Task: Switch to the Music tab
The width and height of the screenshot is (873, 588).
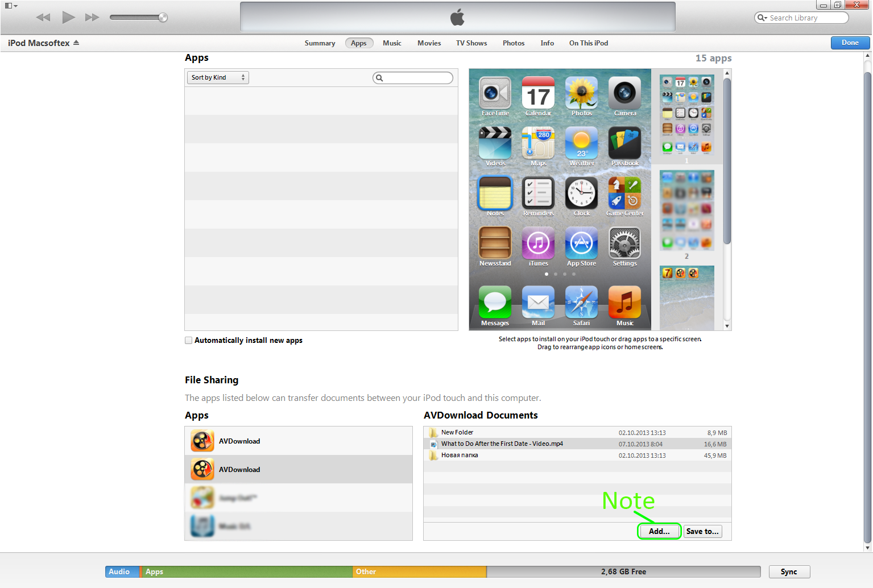Action: coord(392,43)
